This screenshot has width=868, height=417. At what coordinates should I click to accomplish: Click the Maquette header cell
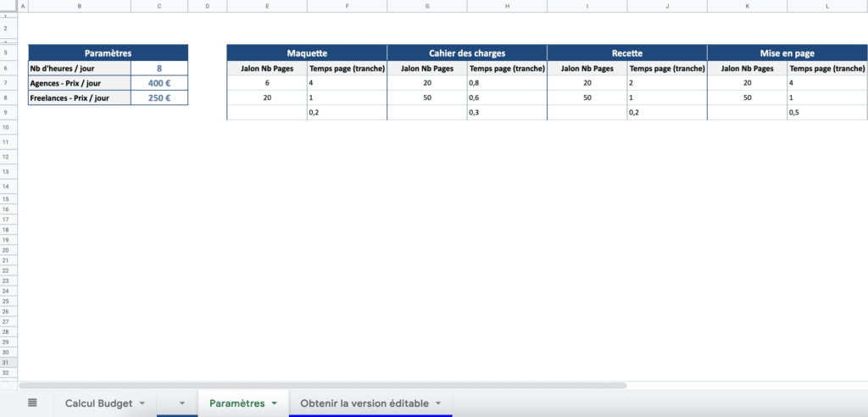click(x=307, y=53)
